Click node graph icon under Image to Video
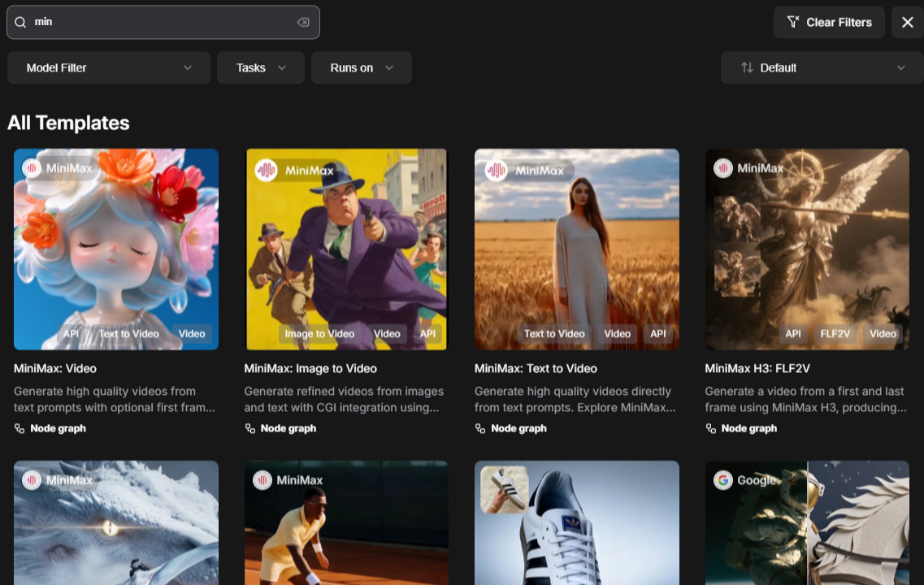Screen dimensions: 924x585 tap(249, 429)
